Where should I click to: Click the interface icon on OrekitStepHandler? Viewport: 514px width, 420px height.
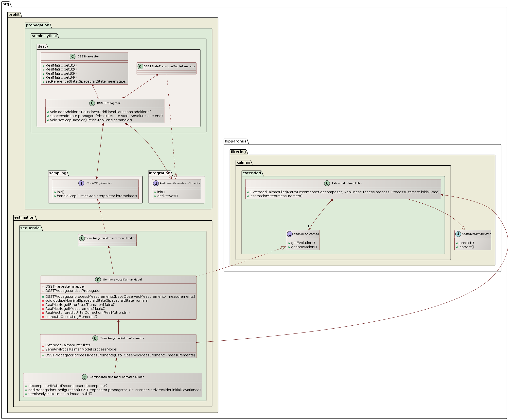(81, 183)
